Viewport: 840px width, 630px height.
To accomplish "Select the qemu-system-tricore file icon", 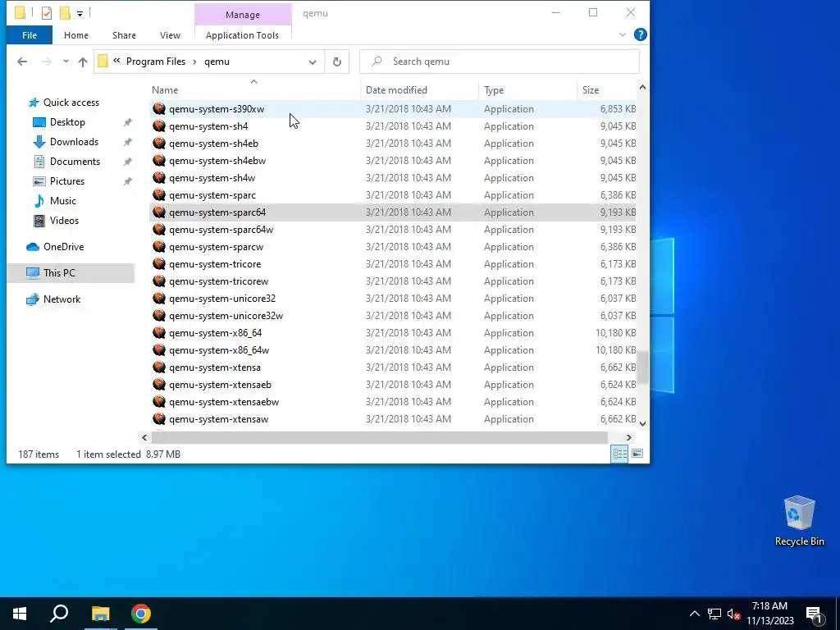I will 159,263.
